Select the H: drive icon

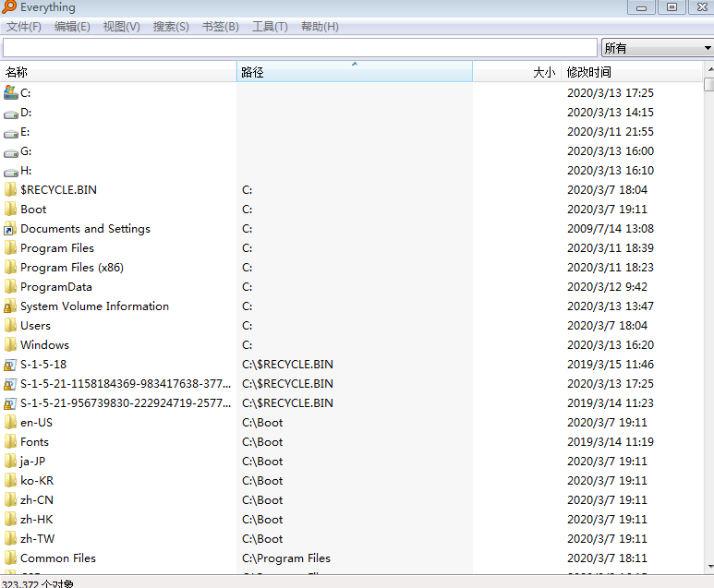pyautogui.click(x=10, y=172)
